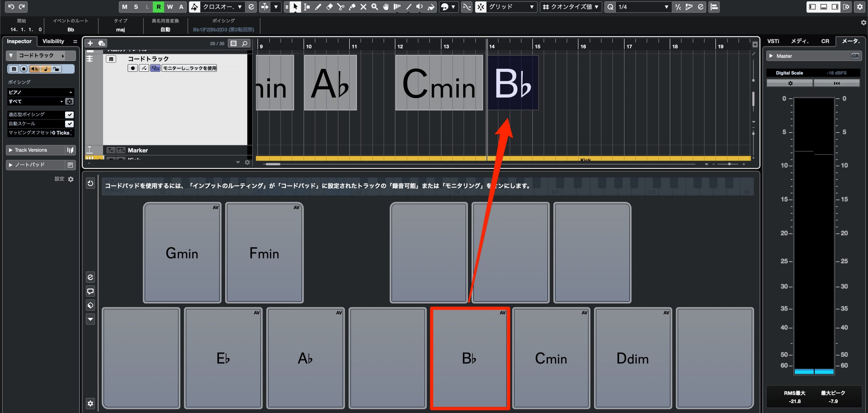Click the Add Track plus icon

tap(90, 43)
